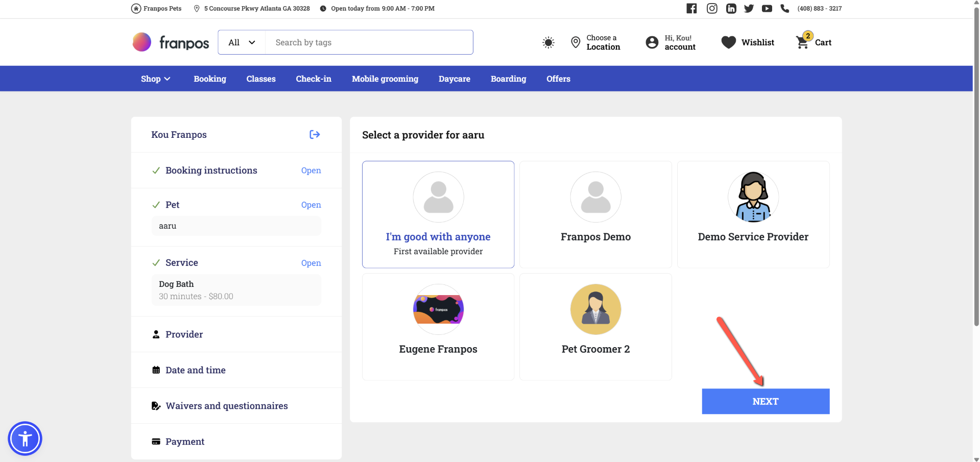Click the franpos logo

(171, 42)
